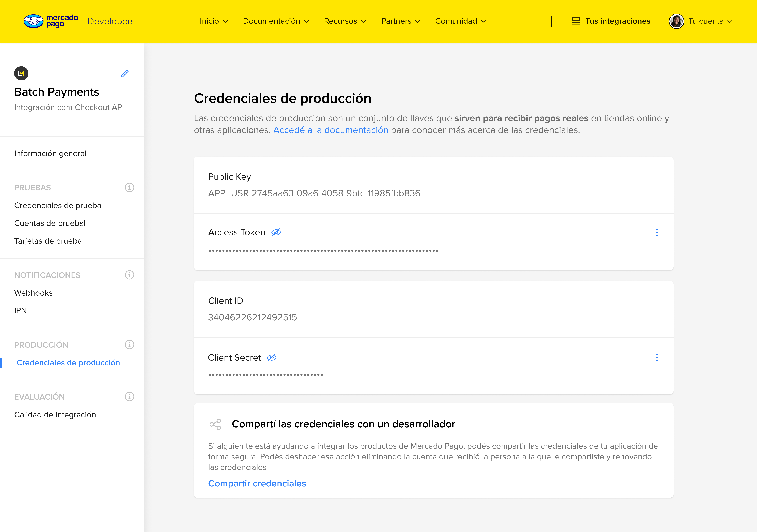The height and width of the screenshot is (532, 757).
Task: Click the Batch Payments app title
Action: coord(57,92)
